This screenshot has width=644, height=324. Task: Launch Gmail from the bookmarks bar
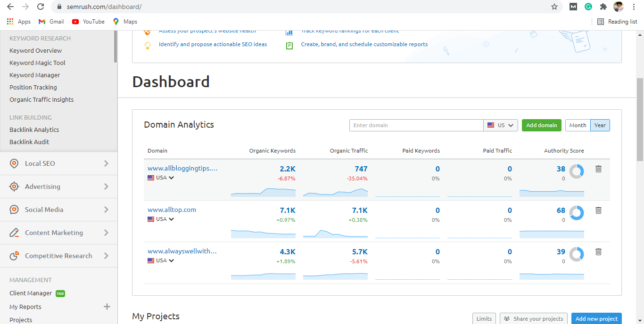click(x=50, y=21)
